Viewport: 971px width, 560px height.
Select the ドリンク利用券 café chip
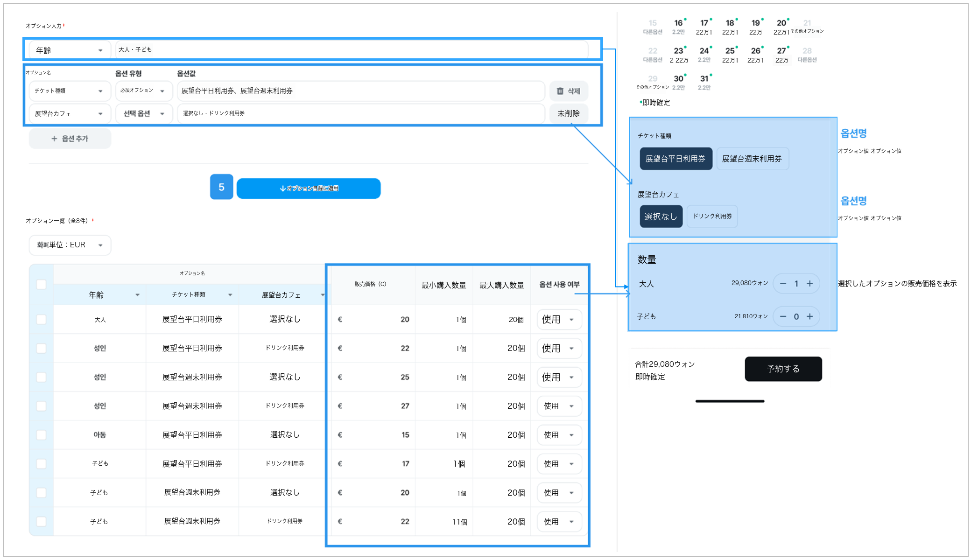click(x=712, y=217)
